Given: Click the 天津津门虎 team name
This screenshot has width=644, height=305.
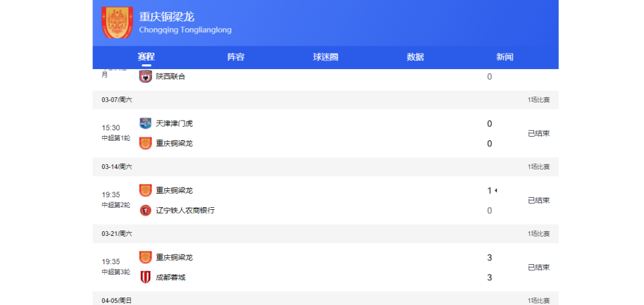Looking at the screenshot, I should (x=174, y=123).
